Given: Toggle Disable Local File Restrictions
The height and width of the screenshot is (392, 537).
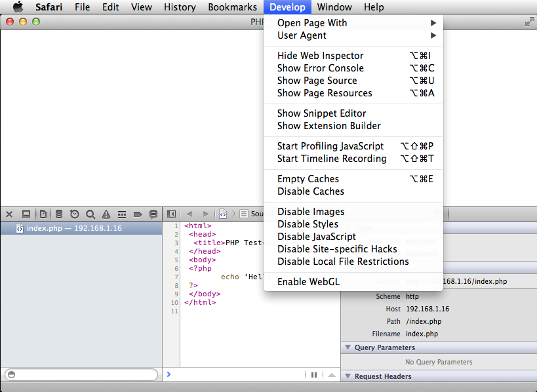Looking at the screenshot, I should [x=353, y=262].
